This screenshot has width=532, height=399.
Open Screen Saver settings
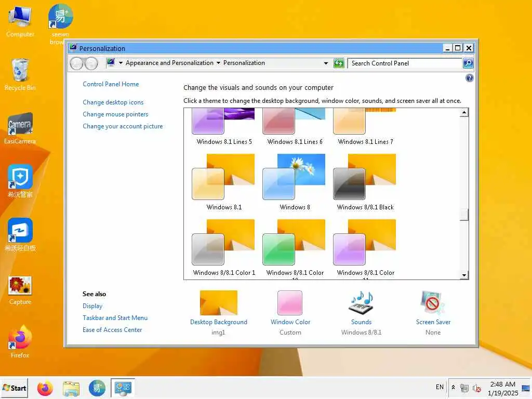point(433,313)
